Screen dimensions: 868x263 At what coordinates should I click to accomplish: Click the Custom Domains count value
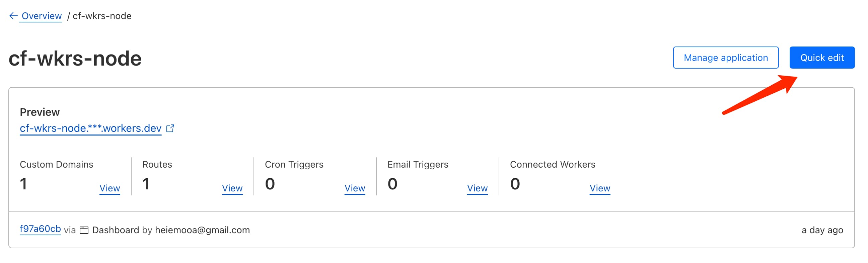23,184
